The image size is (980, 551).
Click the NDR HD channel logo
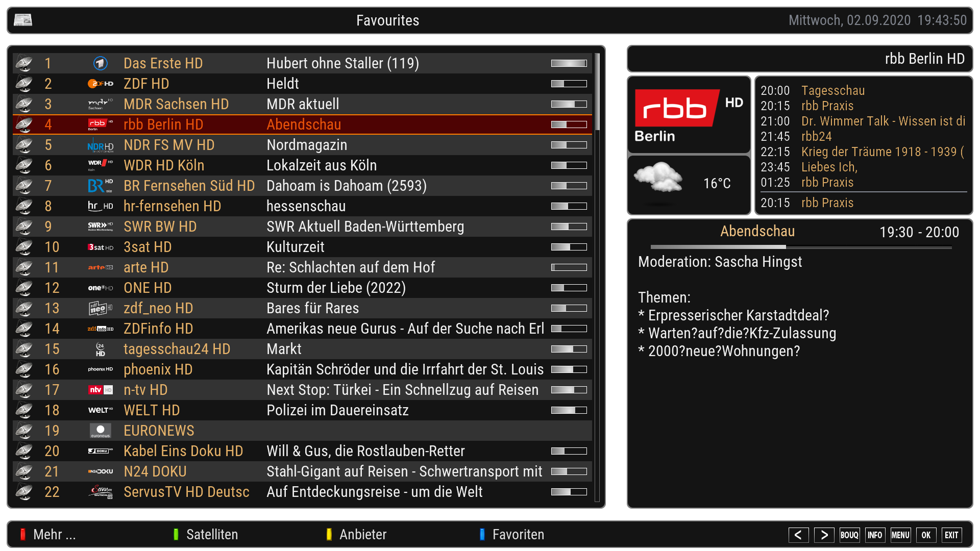(101, 145)
